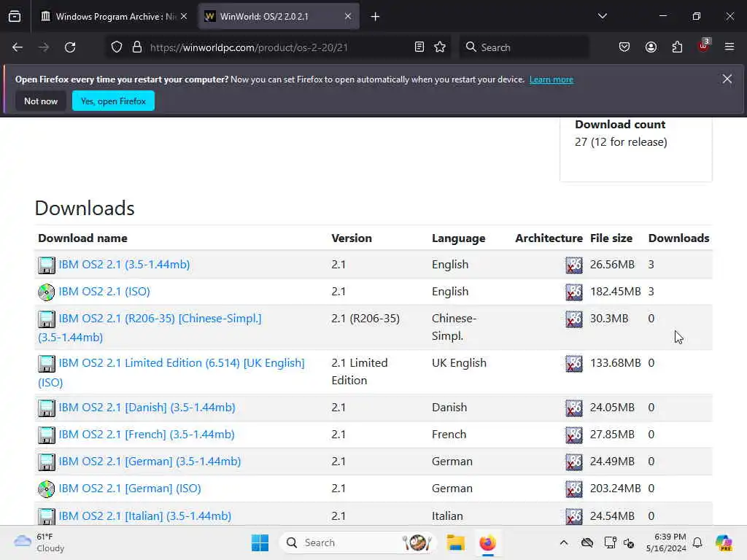The height and width of the screenshot is (560, 747).
Task: Click the URL address bar field
Action: pyautogui.click(x=279, y=47)
